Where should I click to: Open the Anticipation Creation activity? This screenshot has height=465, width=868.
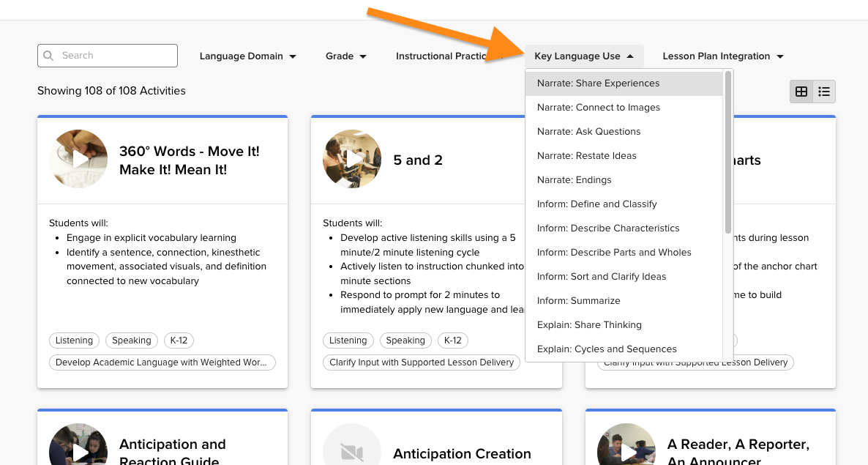pyautogui.click(x=463, y=454)
